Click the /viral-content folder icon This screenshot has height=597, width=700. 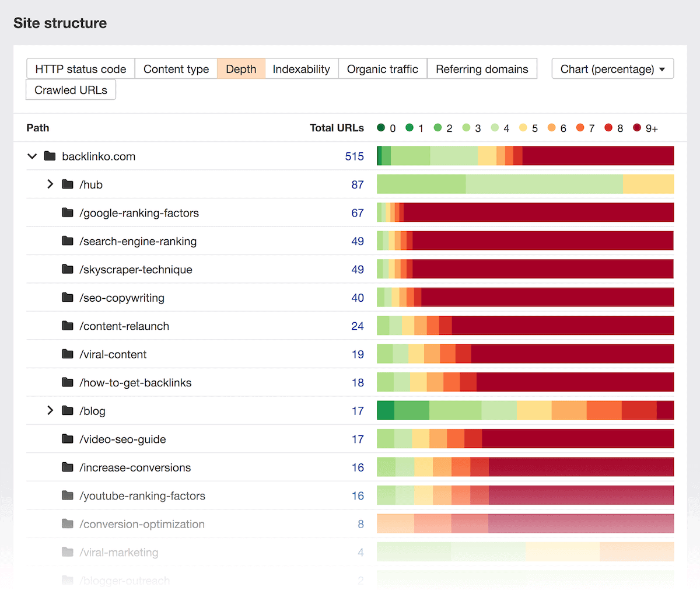point(68,354)
